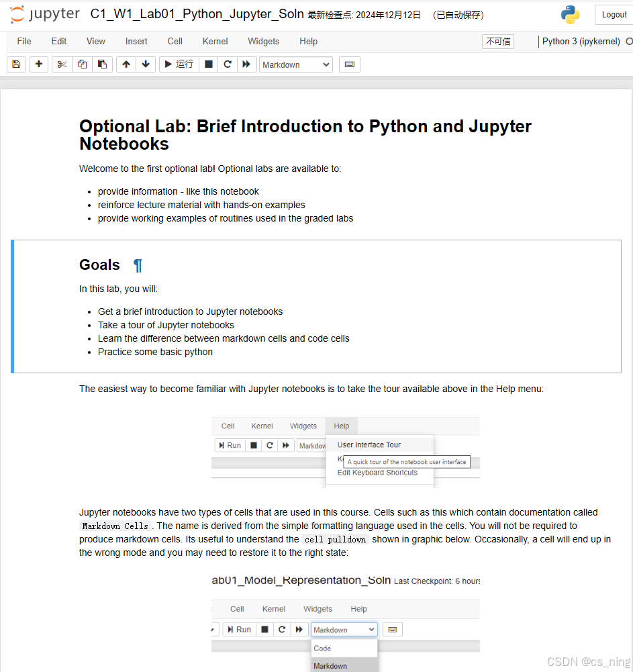Click 'Learn the difference between markdown cells' bullet
This screenshot has height=672, width=633.
pos(224,338)
